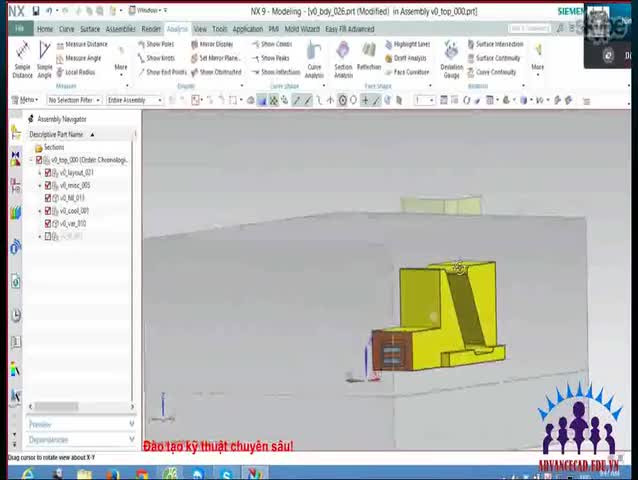Open the File menu

click(x=20, y=28)
